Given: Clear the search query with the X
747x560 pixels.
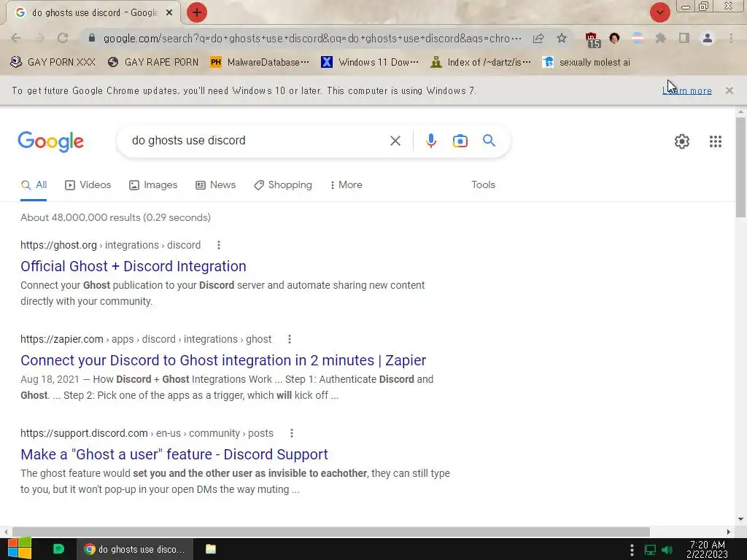Looking at the screenshot, I should [395, 141].
